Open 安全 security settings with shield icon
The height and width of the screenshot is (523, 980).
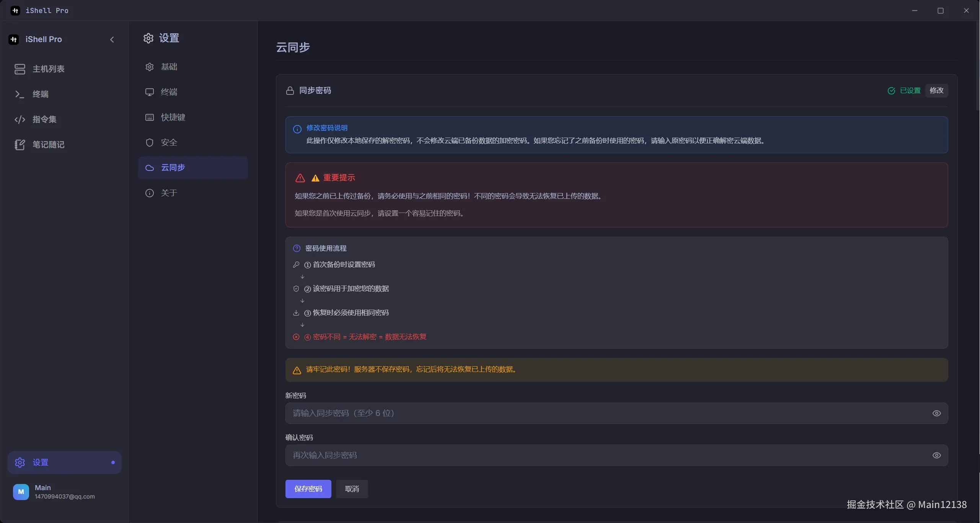168,142
